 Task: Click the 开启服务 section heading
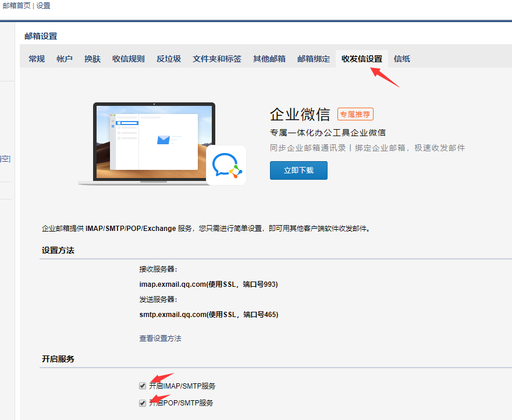58,359
